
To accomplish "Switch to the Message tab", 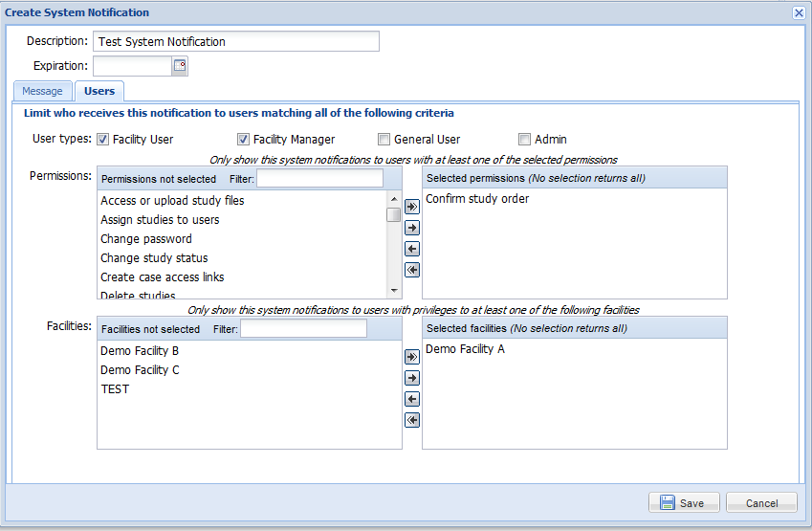I will (x=42, y=91).
